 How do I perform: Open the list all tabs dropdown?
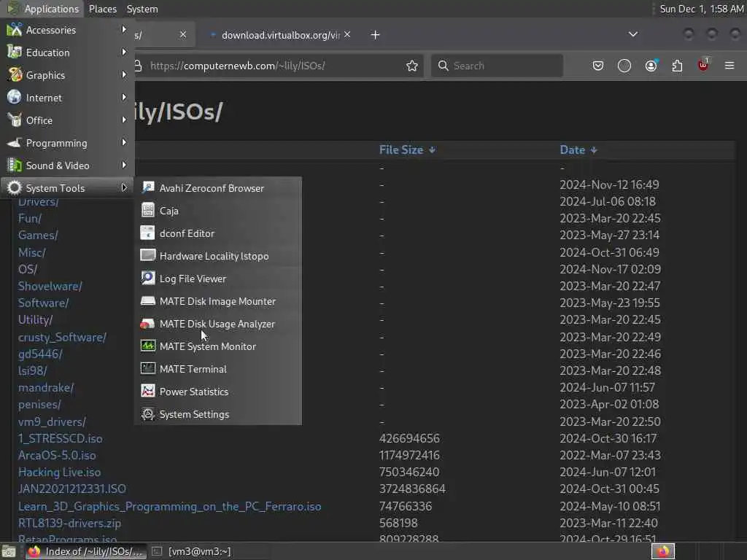[632, 34]
